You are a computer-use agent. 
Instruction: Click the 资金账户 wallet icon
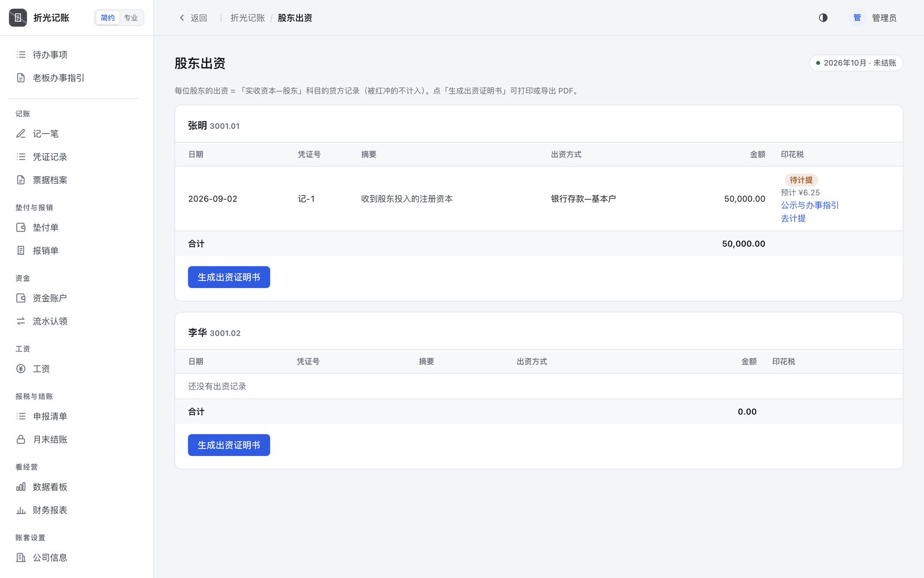point(21,298)
